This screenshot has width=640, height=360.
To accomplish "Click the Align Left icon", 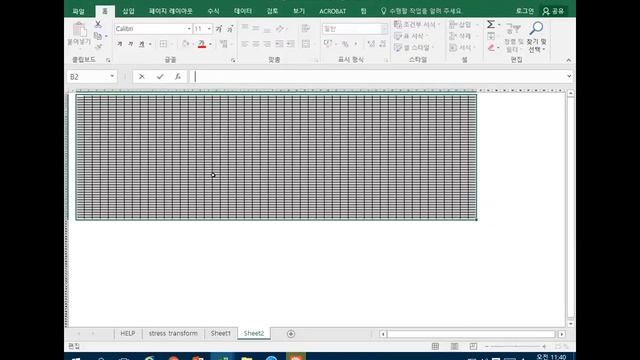I will [x=245, y=44].
